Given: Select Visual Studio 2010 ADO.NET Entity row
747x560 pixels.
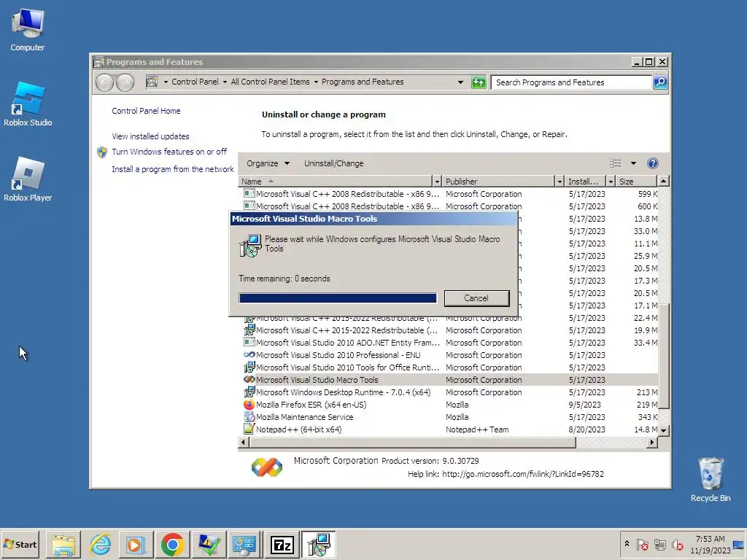Looking at the screenshot, I should (448, 343).
